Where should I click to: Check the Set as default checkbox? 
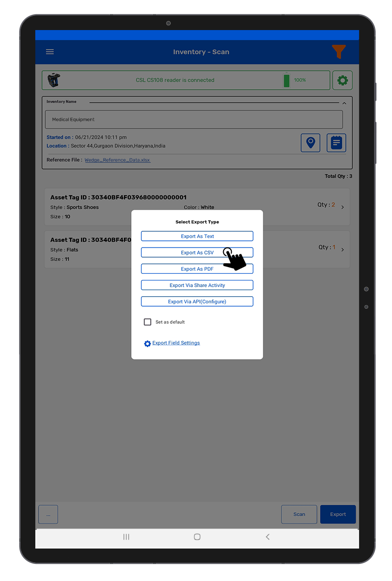[148, 322]
